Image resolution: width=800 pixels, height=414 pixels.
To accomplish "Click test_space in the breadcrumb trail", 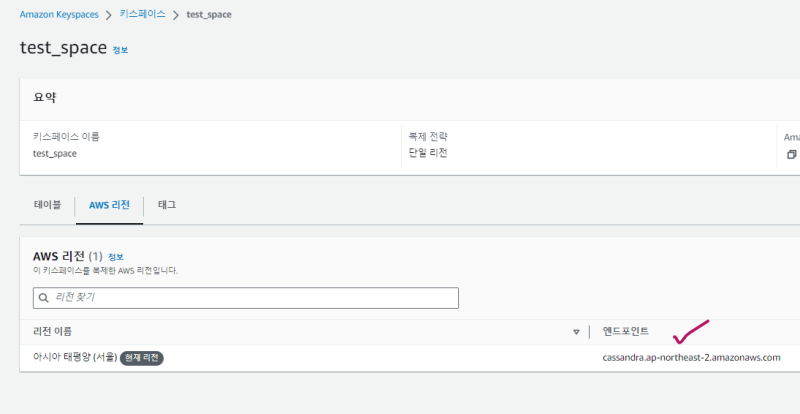I will (209, 14).
